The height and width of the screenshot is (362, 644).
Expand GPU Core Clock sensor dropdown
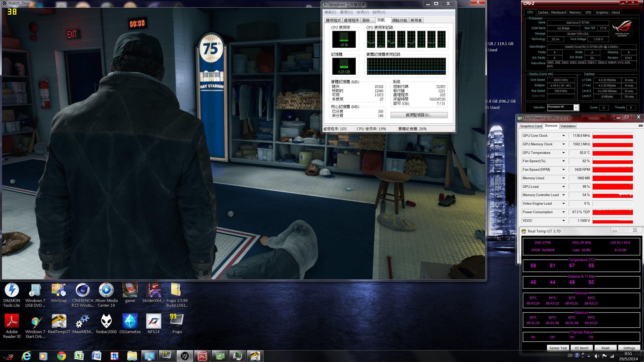pos(563,136)
